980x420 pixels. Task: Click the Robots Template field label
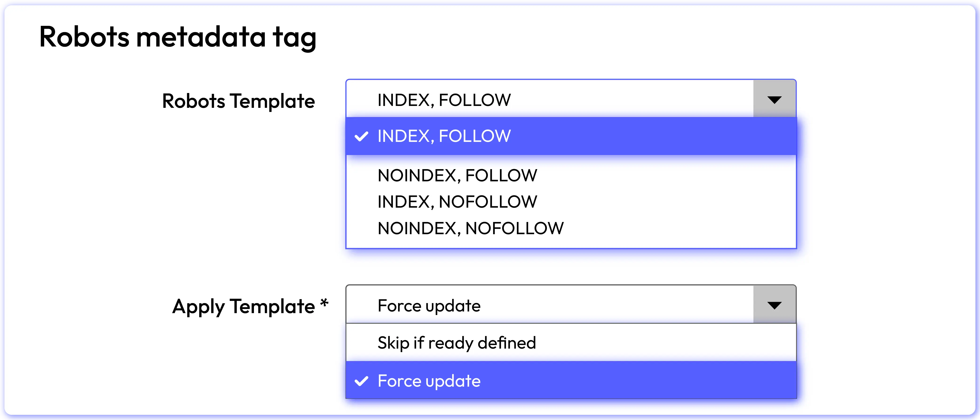click(238, 101)
